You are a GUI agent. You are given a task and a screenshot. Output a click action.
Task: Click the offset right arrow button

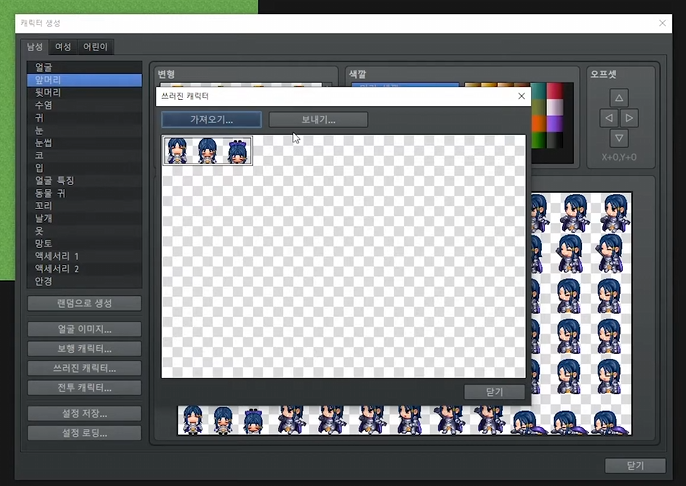(629, 118)
